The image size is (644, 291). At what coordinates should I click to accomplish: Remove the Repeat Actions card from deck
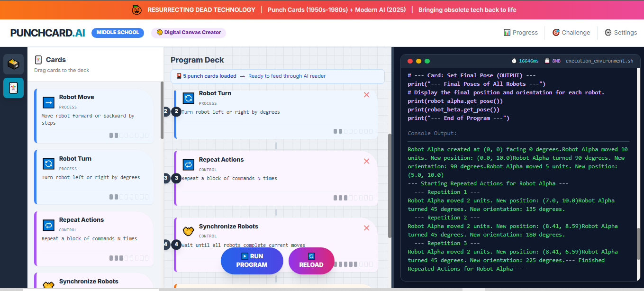click(x=366, y=161)
